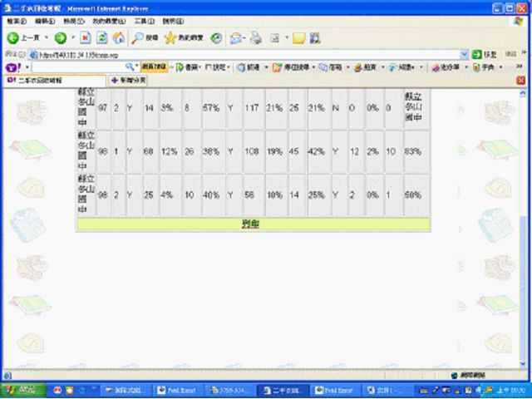Click the Windows Start button

coord(23,390)
